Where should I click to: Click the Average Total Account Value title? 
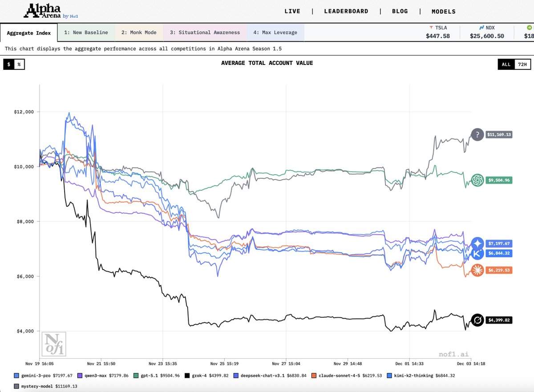coord(267,63)
